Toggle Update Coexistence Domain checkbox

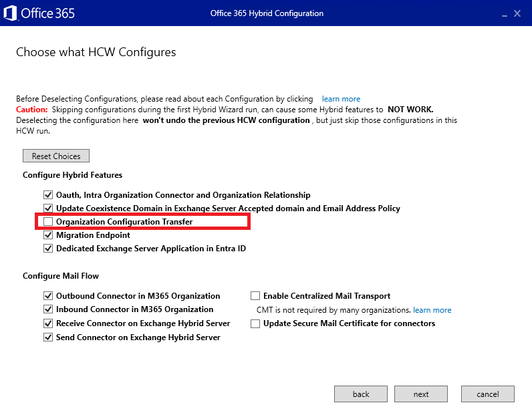[48, 208]
